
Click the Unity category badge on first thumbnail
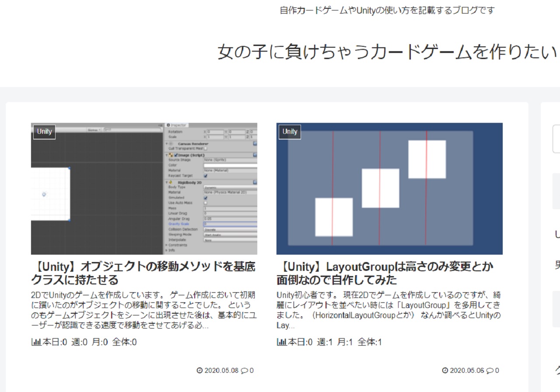[44, 132]
